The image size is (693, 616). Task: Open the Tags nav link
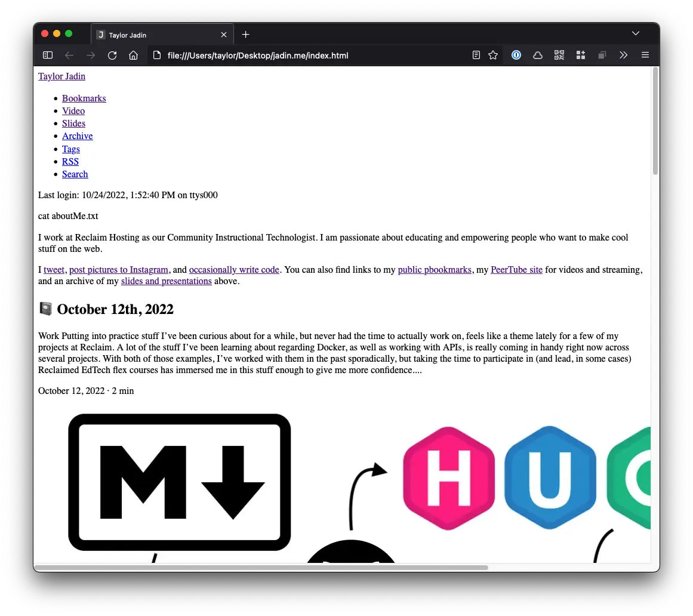point(71,149)
